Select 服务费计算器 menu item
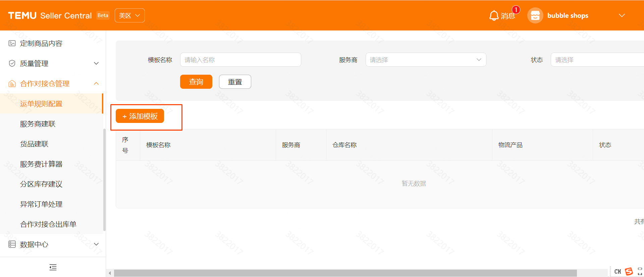644x277 pixels. (x=41, y=164)
